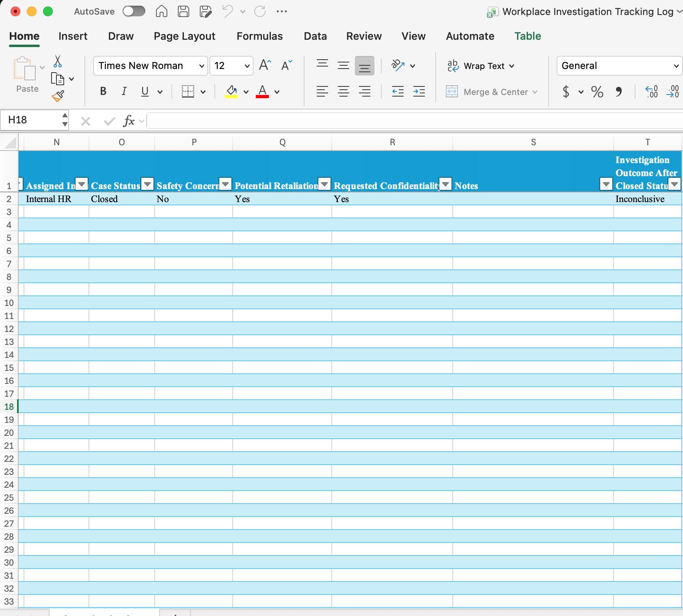Toggle the AutoSave switch

134,11
